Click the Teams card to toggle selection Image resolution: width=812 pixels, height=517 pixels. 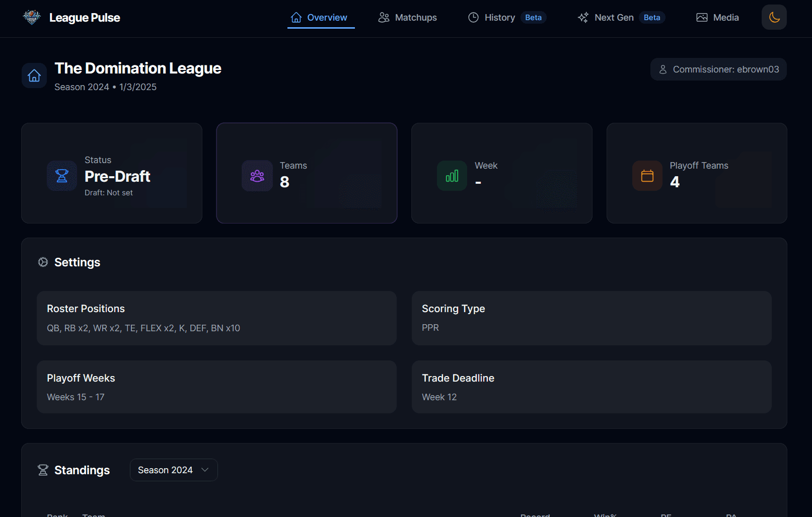pyautogui.click(x=307, y=173)
